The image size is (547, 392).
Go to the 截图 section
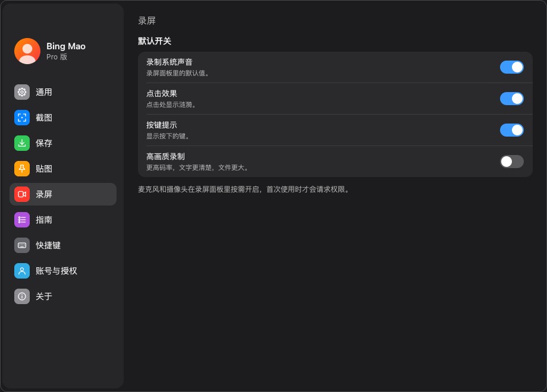point(44,118)
